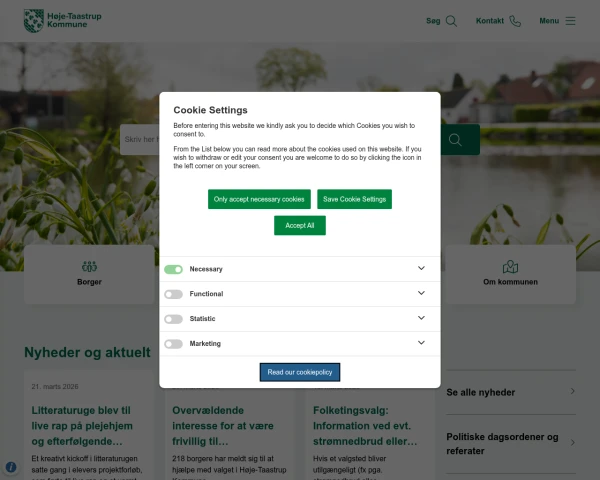This screenshot has width=600, height=480.
Task: Expand the Functional cookies section chevron
Action: [421, 293]
